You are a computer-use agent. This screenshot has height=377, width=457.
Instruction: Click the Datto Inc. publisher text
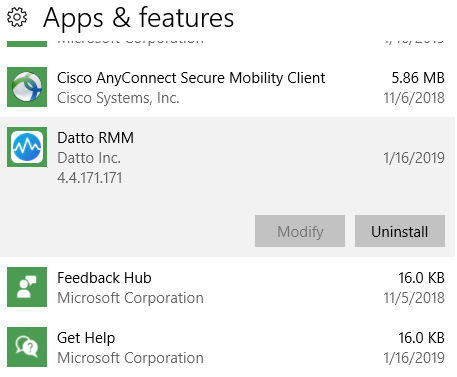coord(89,158)
